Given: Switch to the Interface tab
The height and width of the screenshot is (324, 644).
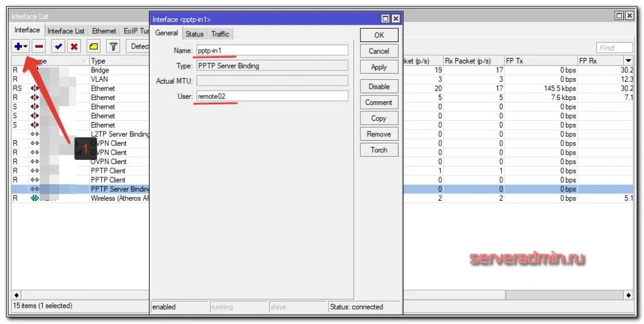Looking at the screenshot, I should tap(27, 30).
